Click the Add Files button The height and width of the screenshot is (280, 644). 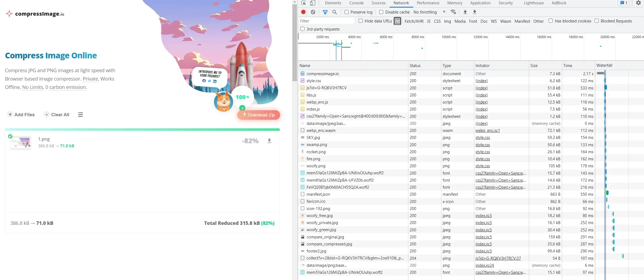pyautogui.click(x=21, y=115)
